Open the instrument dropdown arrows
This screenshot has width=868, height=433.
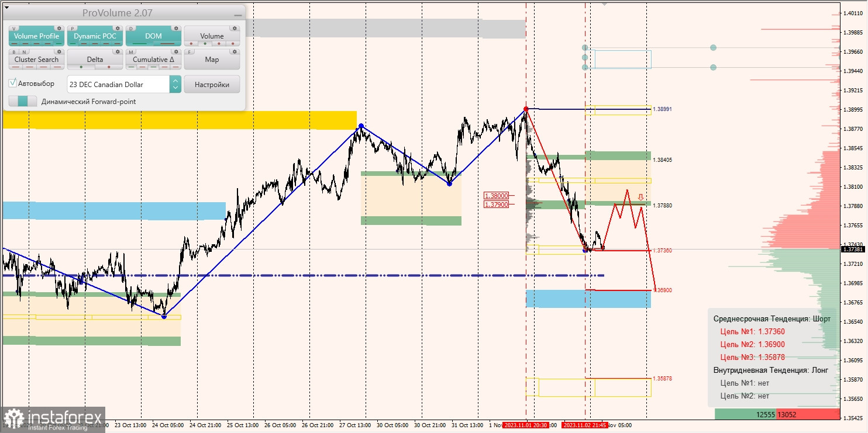tap(175, 84)
